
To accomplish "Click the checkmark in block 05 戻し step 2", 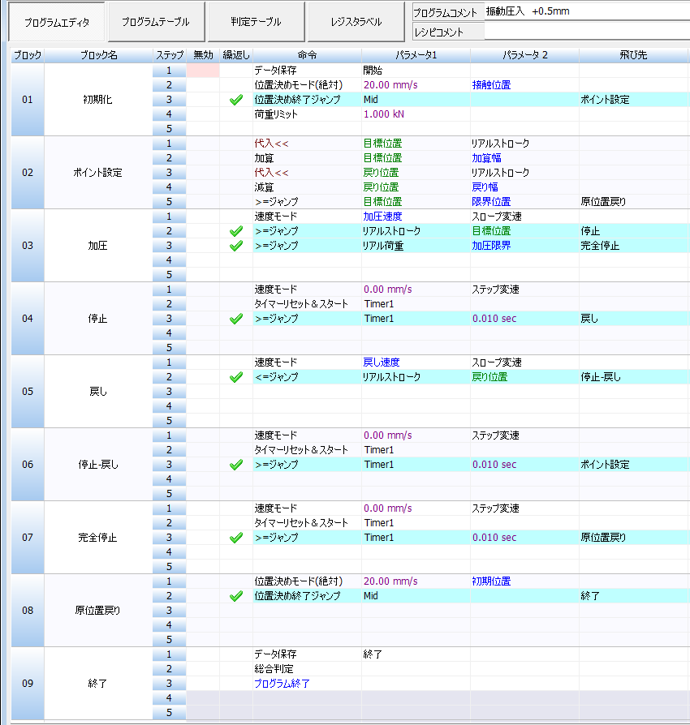I will [x=236, y=377].
